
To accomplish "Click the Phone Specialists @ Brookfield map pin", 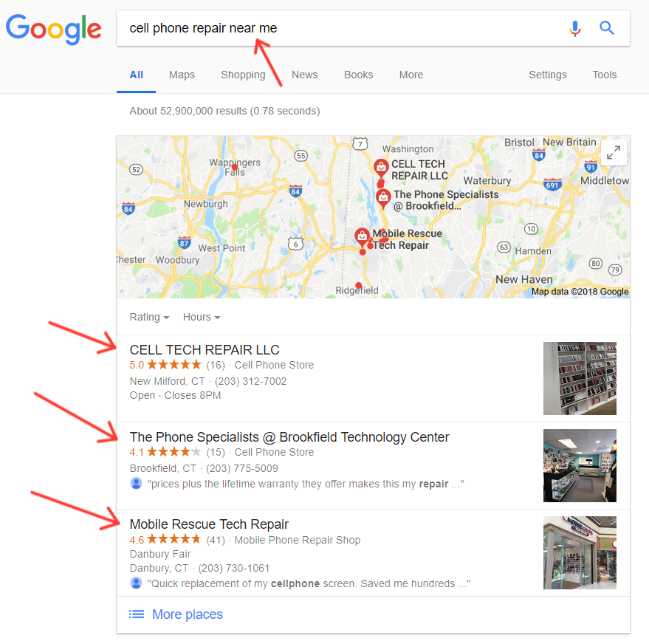I will coord(383,198).
